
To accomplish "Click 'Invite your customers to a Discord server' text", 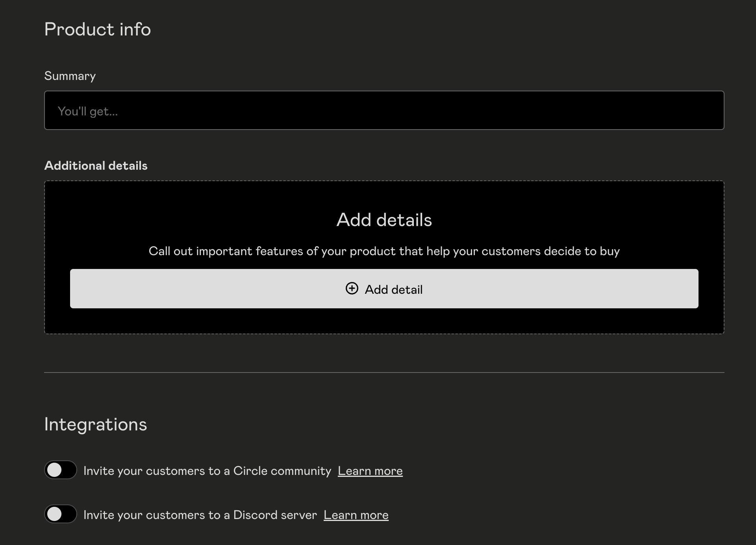I will click(200, 515).
